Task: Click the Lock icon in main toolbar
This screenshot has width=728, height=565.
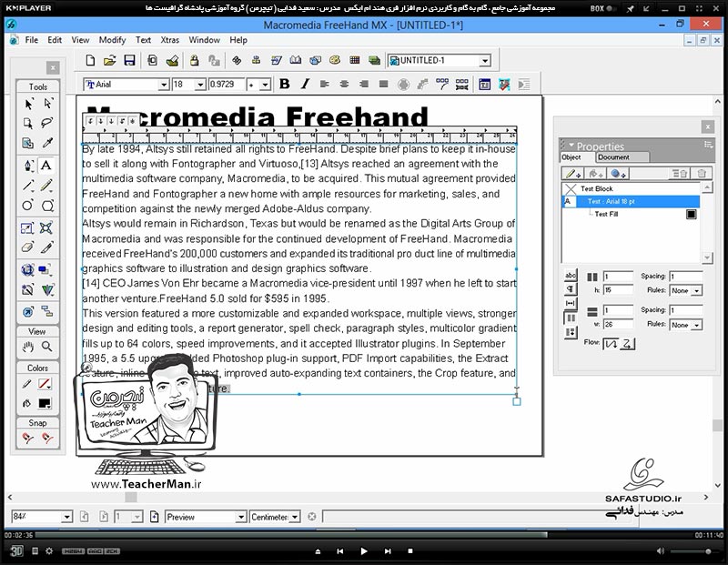Action: tap(194, 60)
